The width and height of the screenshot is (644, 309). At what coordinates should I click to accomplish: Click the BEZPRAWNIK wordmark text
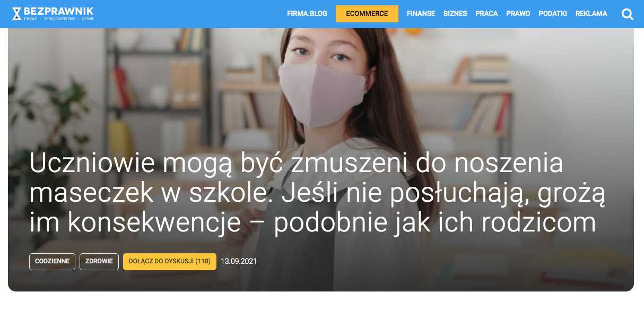(59, 11)
